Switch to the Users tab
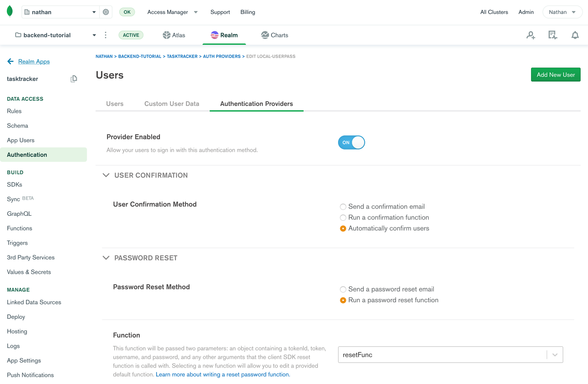The width and height of the screenshot is (588, 384). tap(115, 103)
